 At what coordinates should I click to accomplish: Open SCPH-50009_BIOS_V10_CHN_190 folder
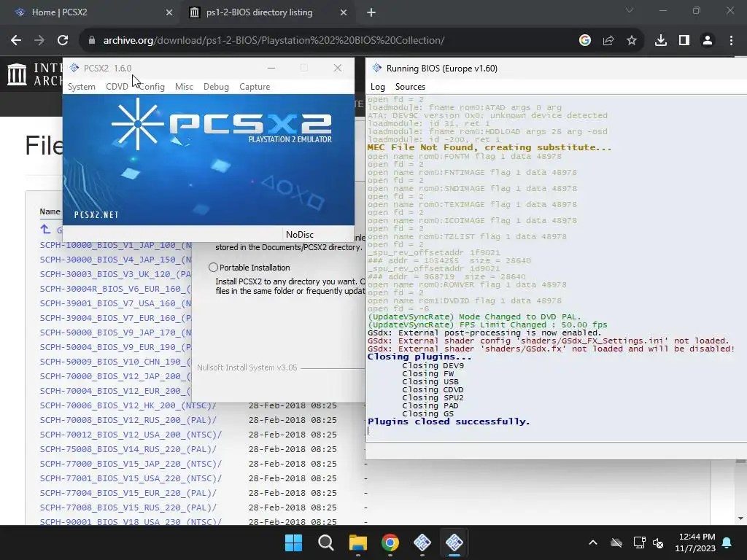[115, 362]
